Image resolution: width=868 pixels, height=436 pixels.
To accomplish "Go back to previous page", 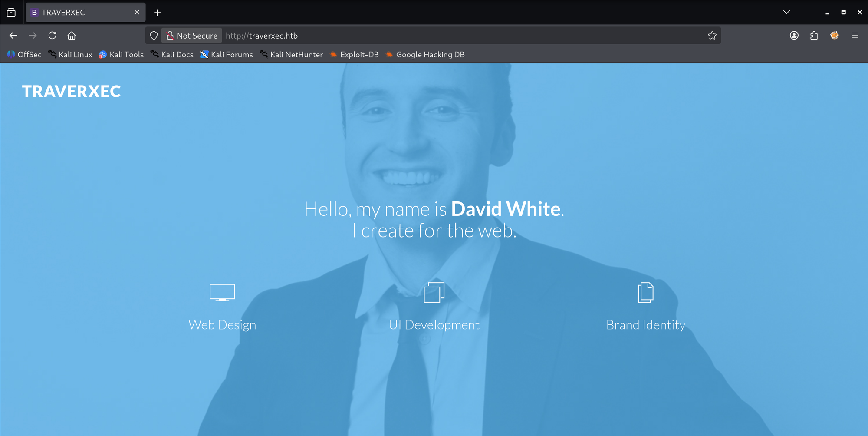I will (13, 36).
